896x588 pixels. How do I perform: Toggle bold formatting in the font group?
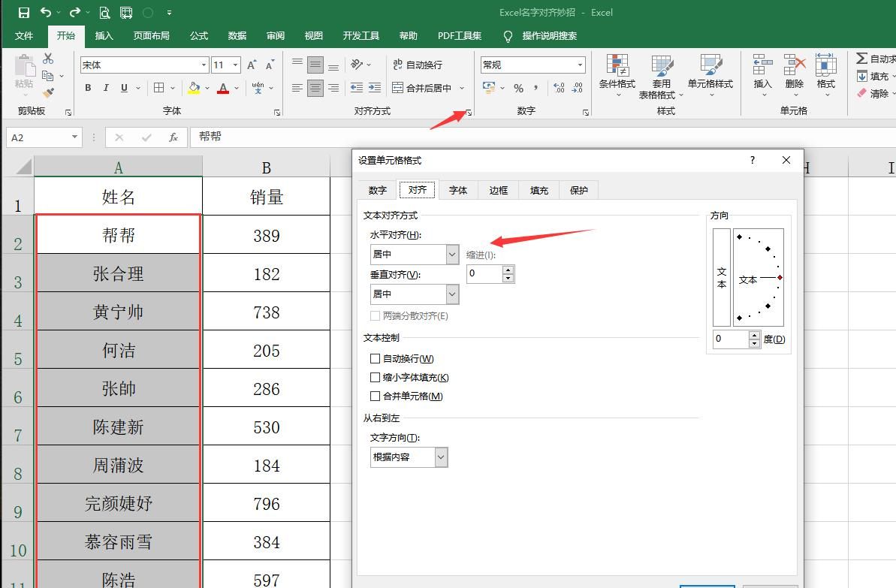coord(87,88)
